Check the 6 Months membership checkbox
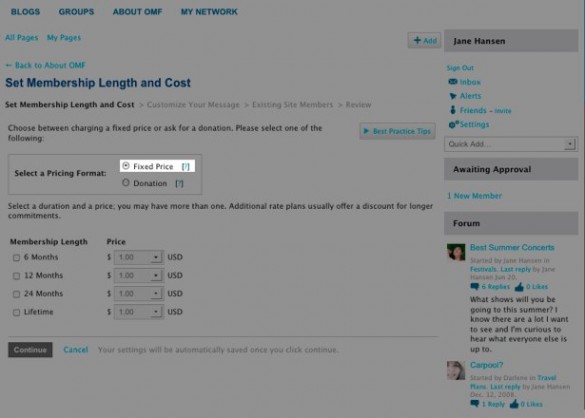Viewport: 585px width, 418px height. click(x=16, y=258)
